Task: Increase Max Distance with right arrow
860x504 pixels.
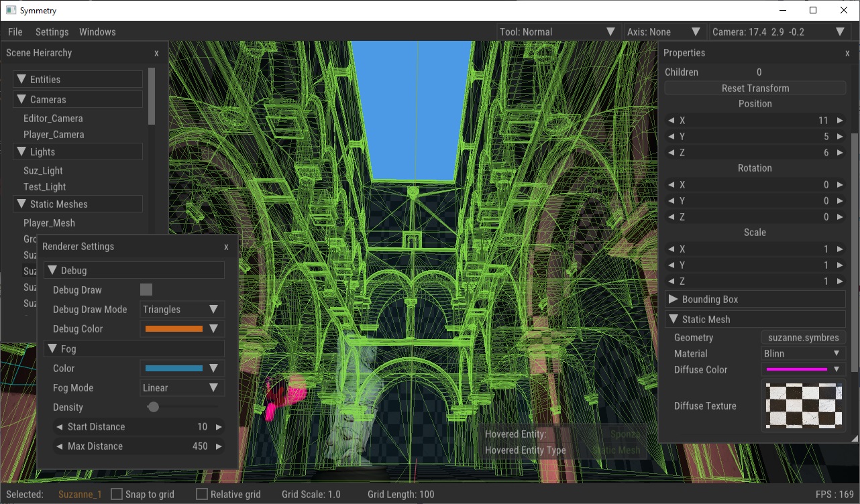Action: coord(219,446)
